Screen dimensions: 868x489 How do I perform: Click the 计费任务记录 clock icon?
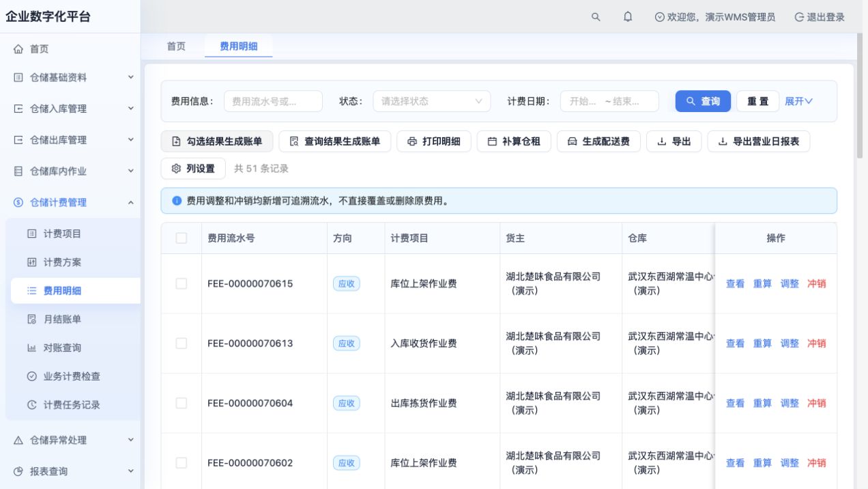(31, 405)
